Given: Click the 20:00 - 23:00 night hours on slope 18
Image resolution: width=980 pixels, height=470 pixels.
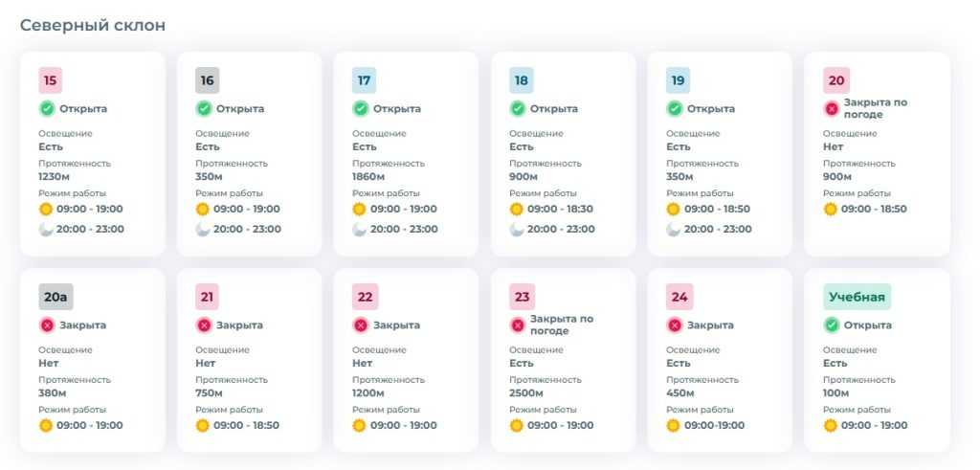Looking at the screenshot, I should click(561, 229).
